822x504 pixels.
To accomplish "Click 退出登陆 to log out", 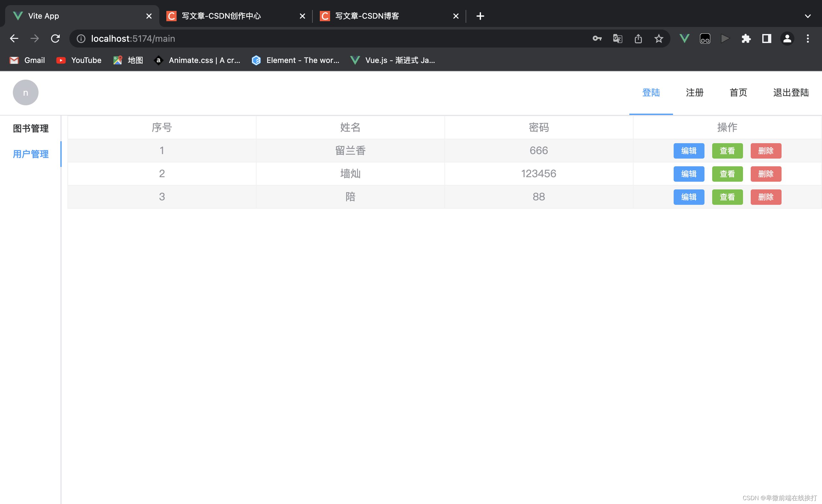I will tap(791, 93).
